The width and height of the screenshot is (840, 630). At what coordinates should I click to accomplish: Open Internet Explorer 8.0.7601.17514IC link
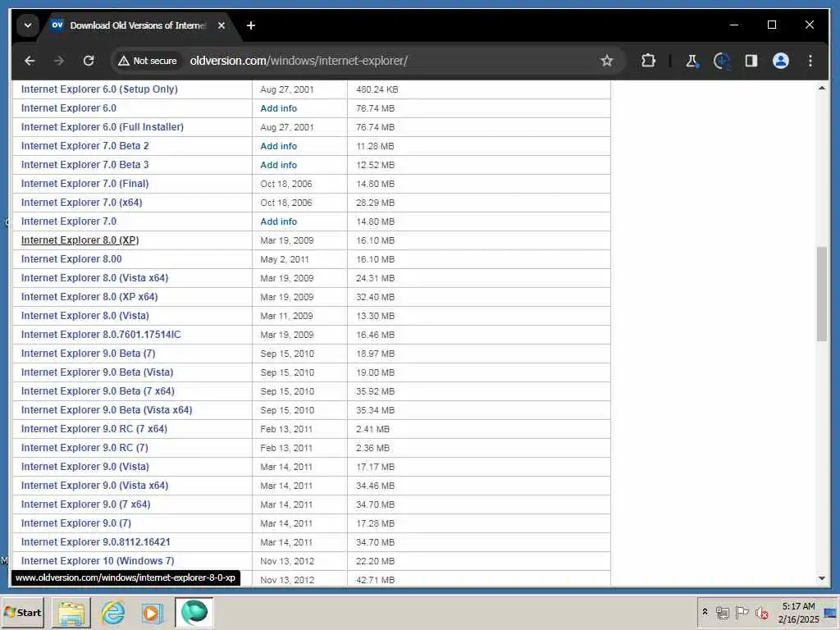coord(101,335)
